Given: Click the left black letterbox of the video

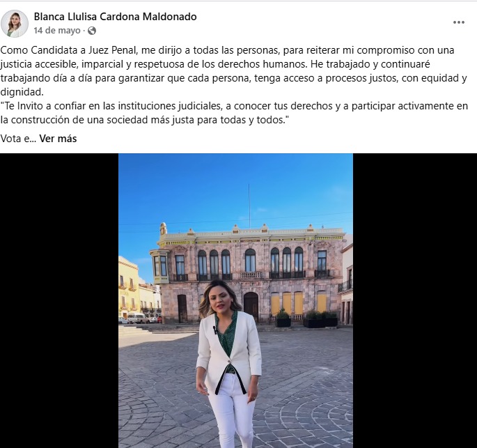Looking at the screenshot, I should (x=59, y=301).
